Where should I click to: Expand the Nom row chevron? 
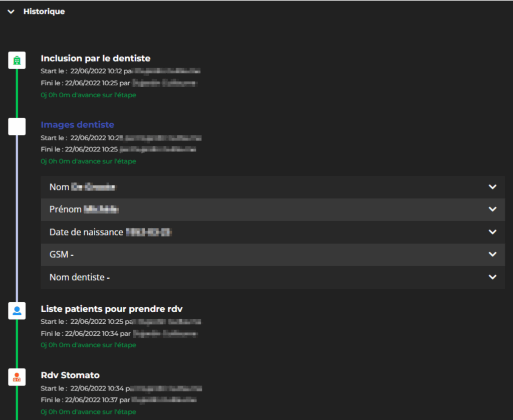point(492,187)
